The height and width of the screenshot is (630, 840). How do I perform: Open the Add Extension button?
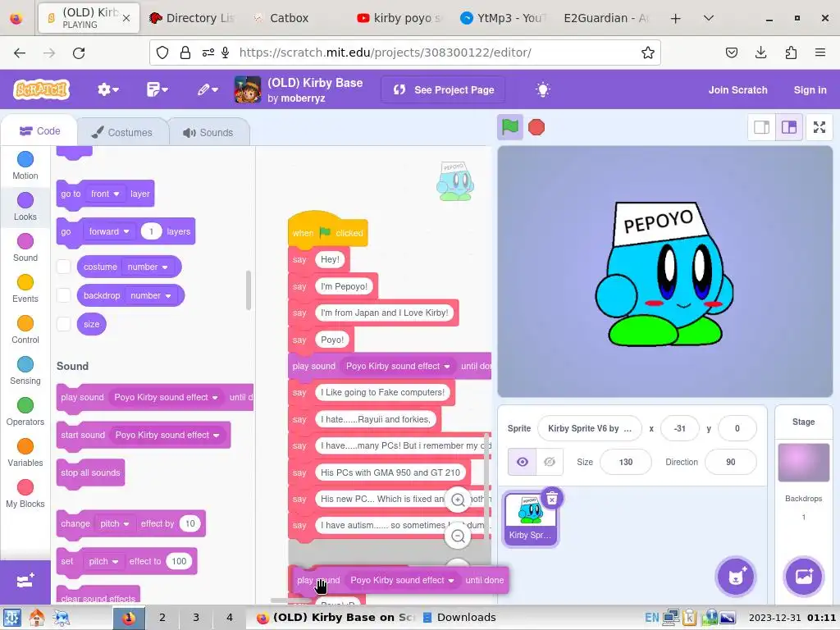(25, 582)
